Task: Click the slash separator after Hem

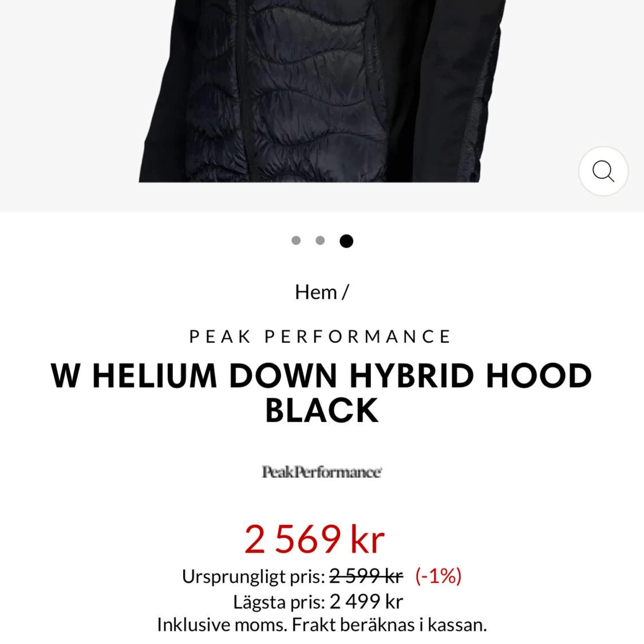Action: pos(345,292)
